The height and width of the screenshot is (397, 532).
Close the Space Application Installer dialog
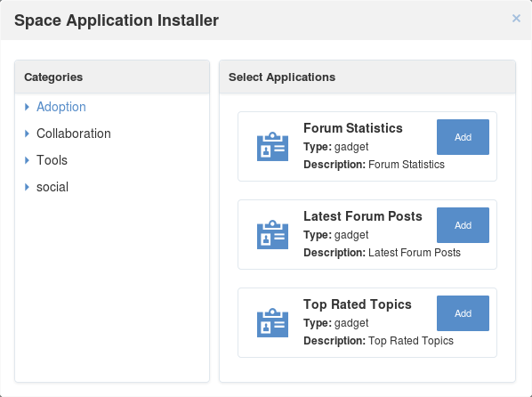pos(516,19)
